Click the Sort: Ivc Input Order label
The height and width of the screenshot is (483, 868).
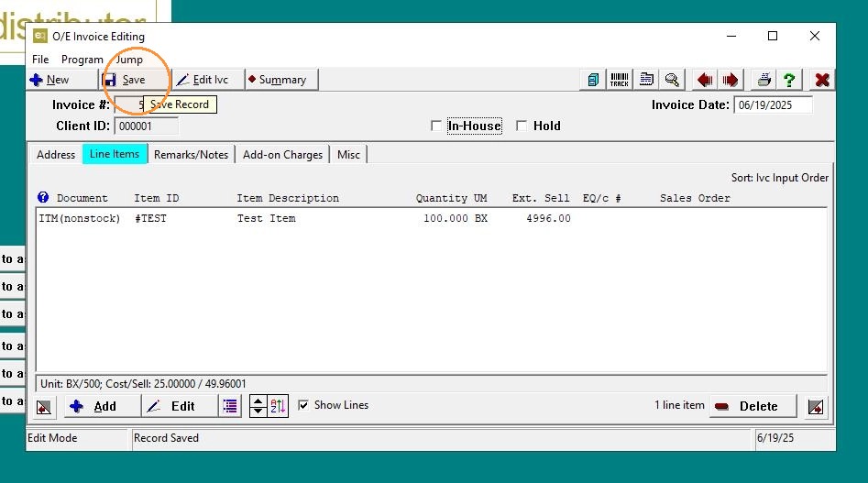pyautogui.click(x=779, y=178)
